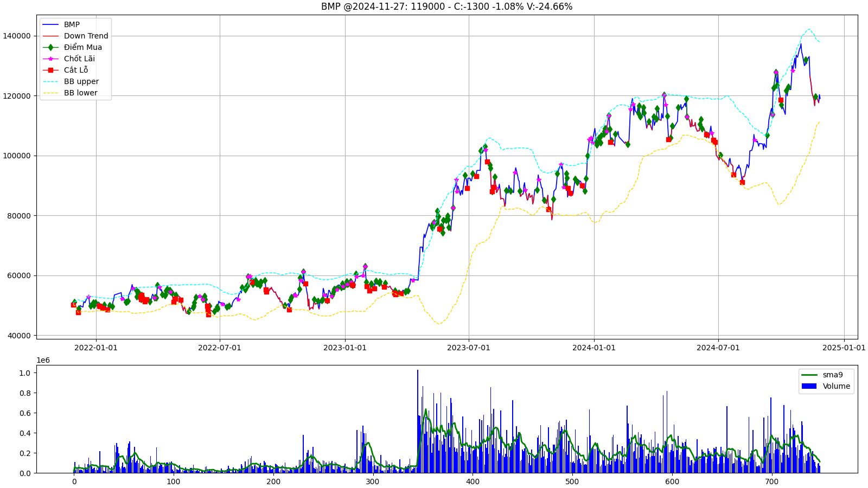
Task: Click the tallest volume bar above 1.0
Action: [417, 421]
